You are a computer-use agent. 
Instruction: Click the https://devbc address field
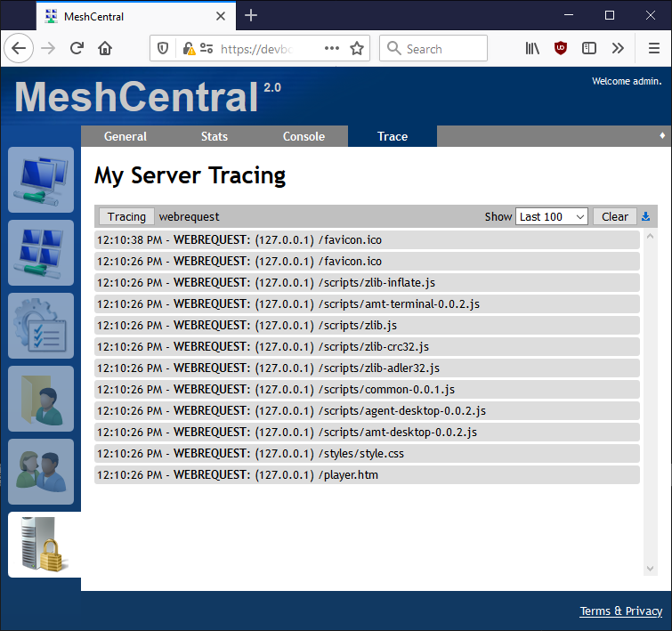[x=256, y=49]
